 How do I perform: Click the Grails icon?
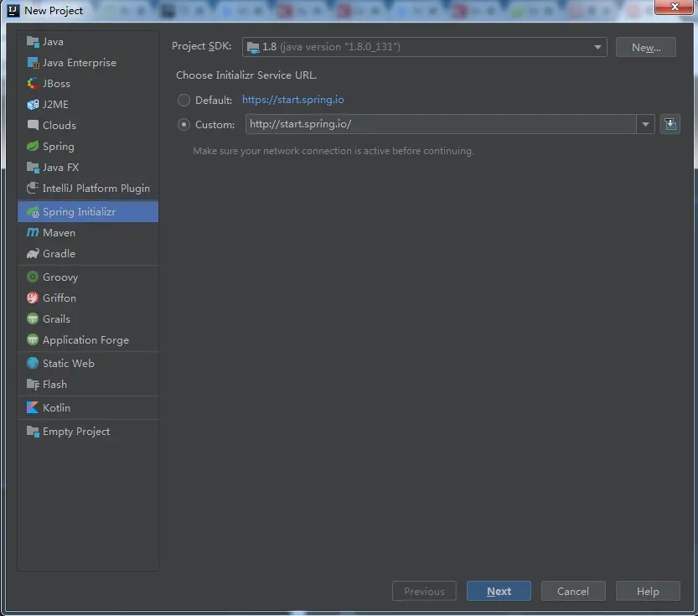[x=33, y=318]
